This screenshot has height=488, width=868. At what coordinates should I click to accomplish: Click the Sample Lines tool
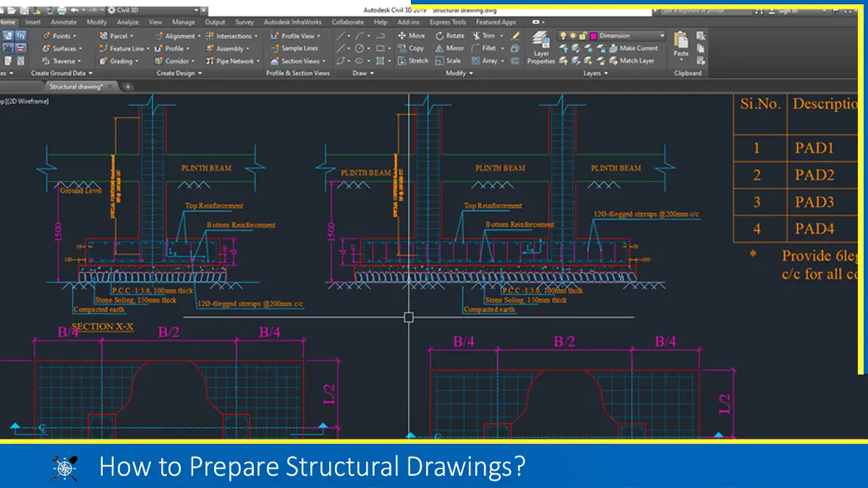pyautogui.click(x=294, y=48)
